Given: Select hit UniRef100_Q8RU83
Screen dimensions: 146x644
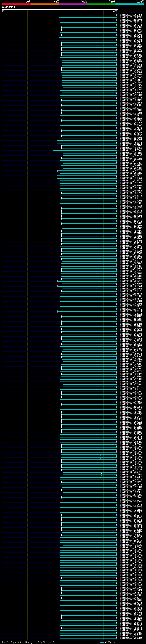Looking at the screenshot, I should coord(131,60).
